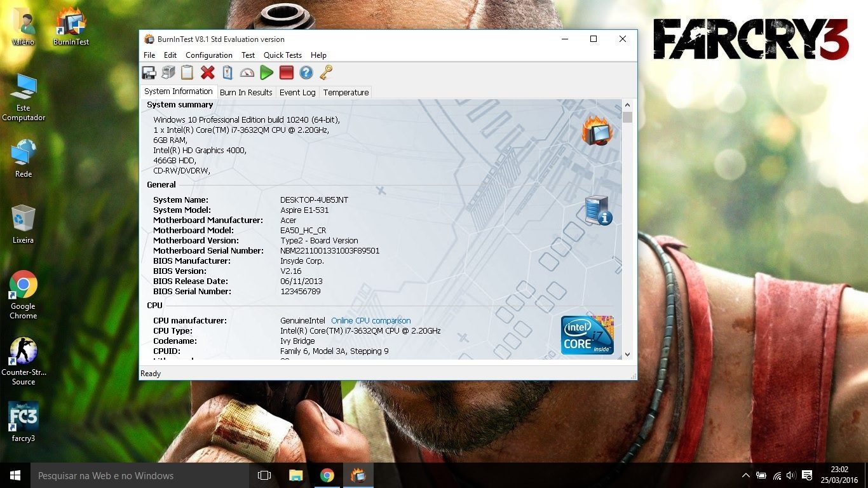Switch to the Burn In Results tab
Viewport: 868px width, 488px height.
click(246, 93)
